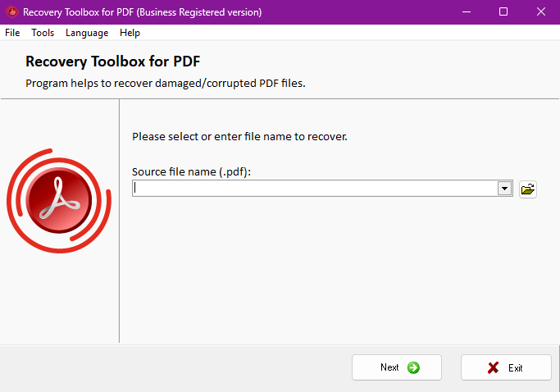Maximize the Recovery Toolbox window
The image size is (560, 392).
tap(503, 12)
